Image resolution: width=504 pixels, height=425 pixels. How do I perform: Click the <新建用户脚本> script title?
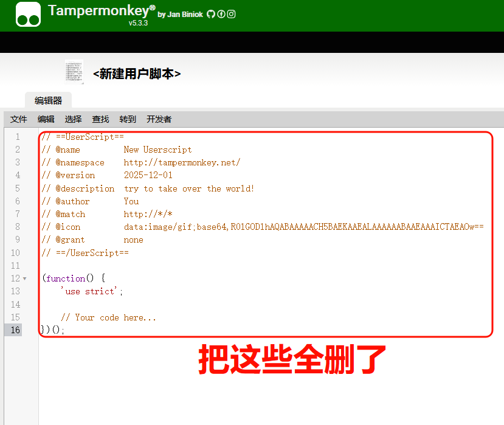coord(137,74)
